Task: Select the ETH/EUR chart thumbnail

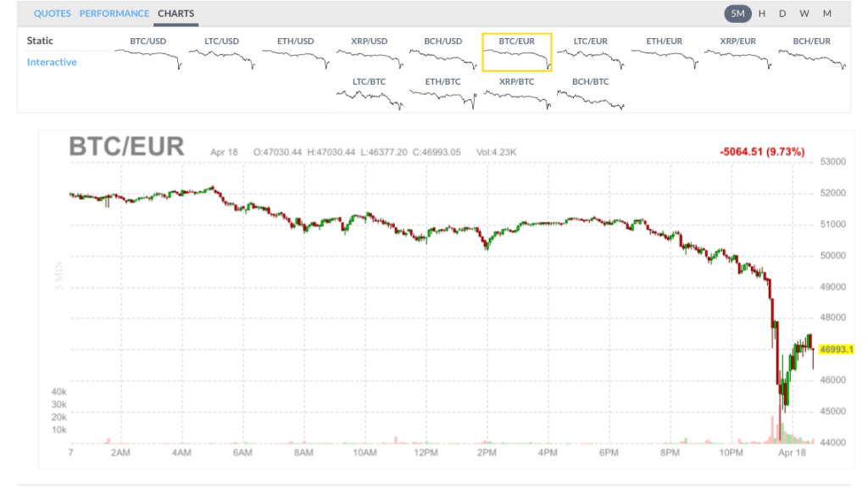Action: pyautogui.click(x=664, y=53)
